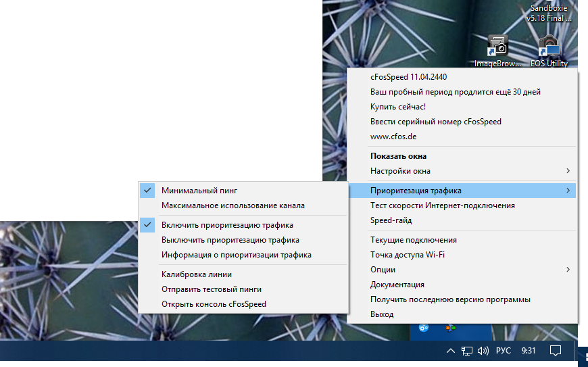Click Информация о приоритизации трафика

[x=243, y=255]
